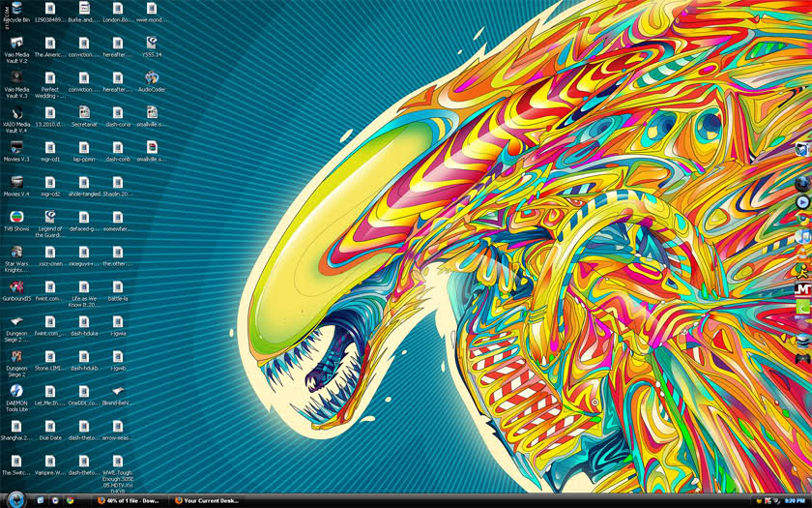Open the iTunes music note dock icon

802,237
